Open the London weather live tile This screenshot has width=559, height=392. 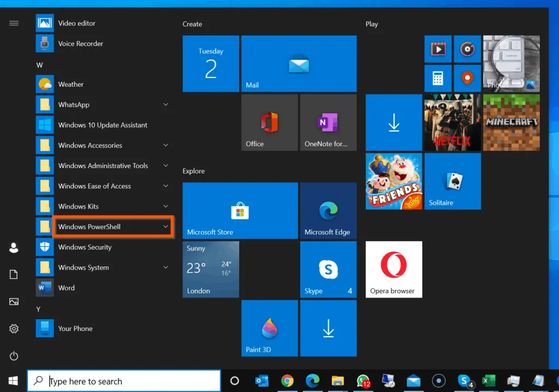point(211,269)
